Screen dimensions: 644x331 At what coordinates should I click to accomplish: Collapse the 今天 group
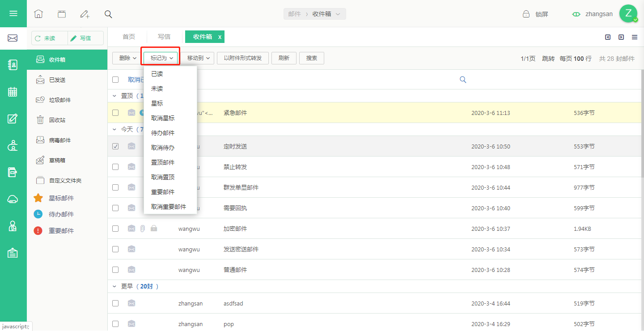114,129
